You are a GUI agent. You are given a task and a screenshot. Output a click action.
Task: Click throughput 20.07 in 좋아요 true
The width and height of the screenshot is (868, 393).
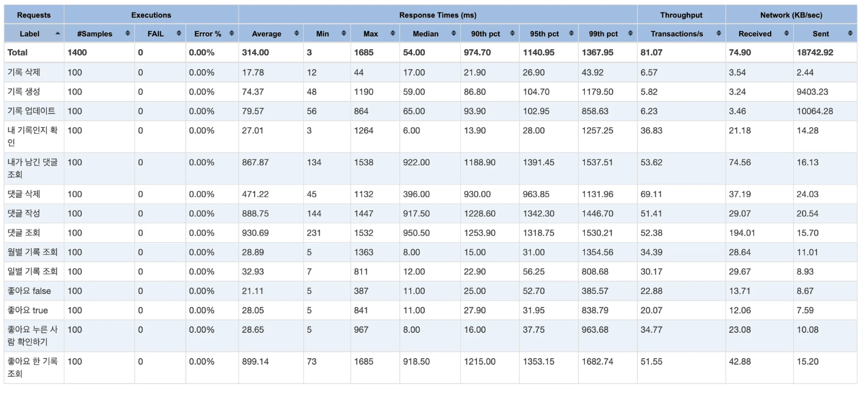point(651,310)
